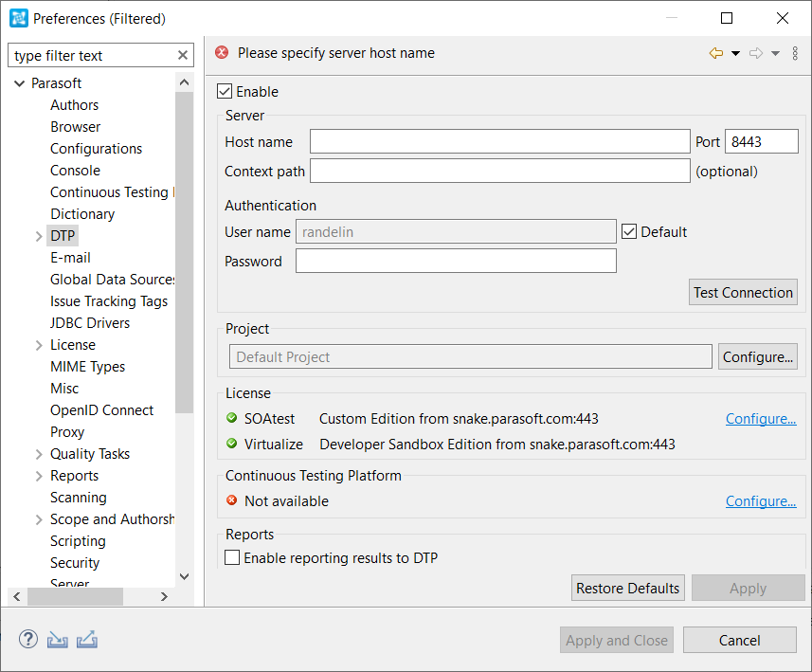Open the Console preference page
Viewport: 812px width, 672px height.
pyautogui.click(x=75, y=171)
